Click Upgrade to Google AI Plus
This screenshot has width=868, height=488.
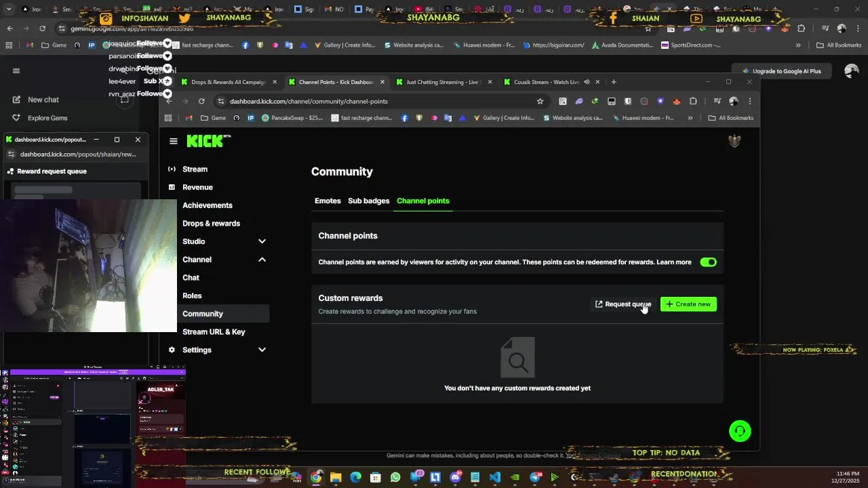pos(782,71)
